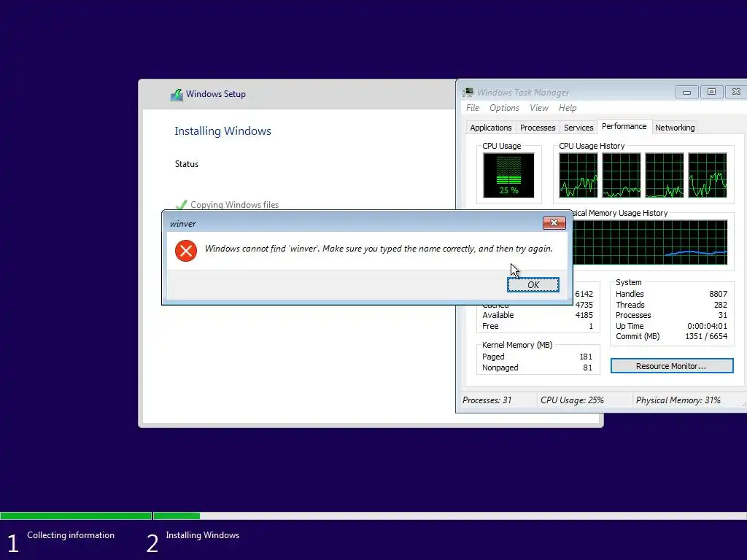Click the 'winver' dialog title
This screenshot has height=560, width=747.
pos(183,224)
